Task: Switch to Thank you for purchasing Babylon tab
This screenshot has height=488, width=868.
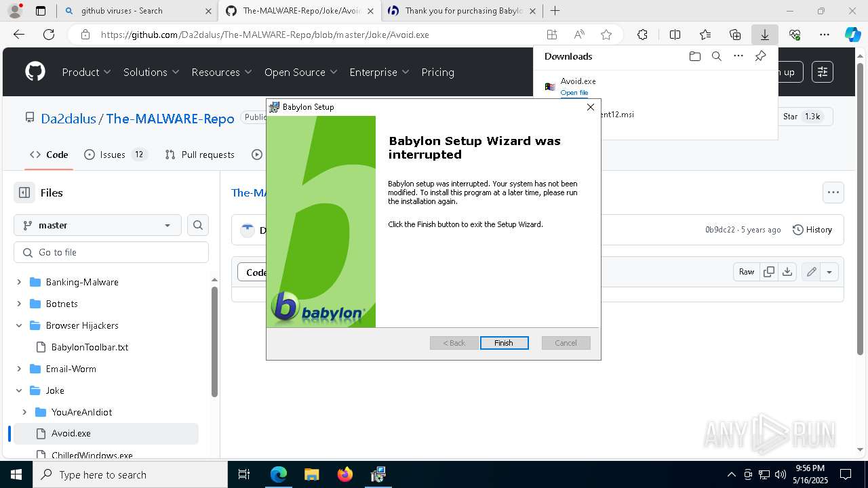Action: [461, 11]
